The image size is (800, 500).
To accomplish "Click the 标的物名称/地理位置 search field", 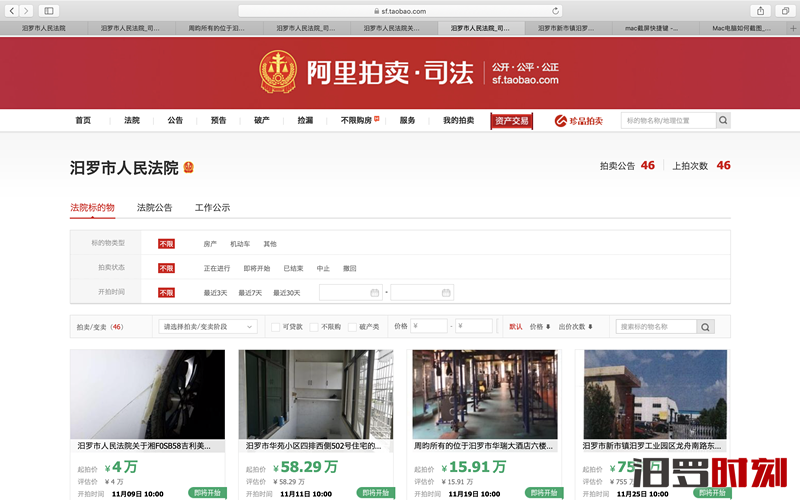I will pos(669,120).
